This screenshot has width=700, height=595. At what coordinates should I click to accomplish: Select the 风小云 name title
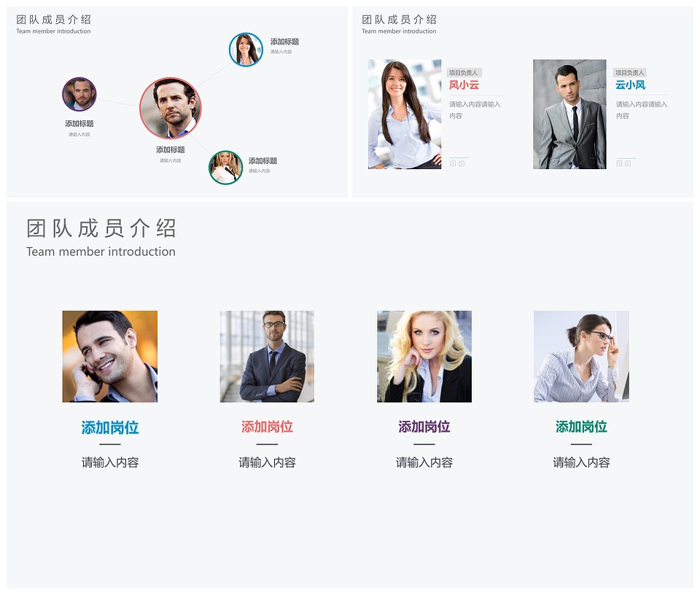(464, 85)
